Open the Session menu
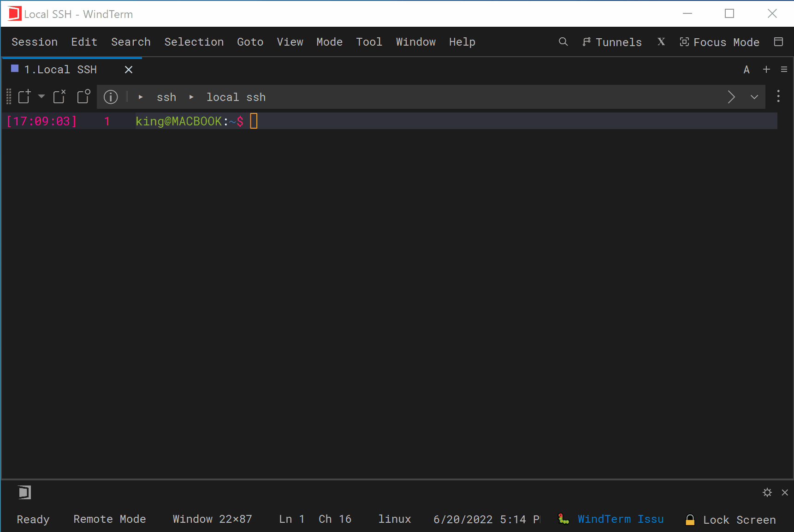Screen dimensions: 794x532 point(35,42)
